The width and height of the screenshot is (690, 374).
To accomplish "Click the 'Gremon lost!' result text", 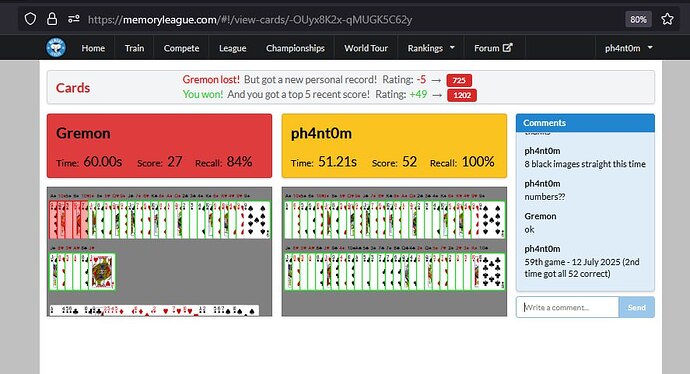I will 211,79.
